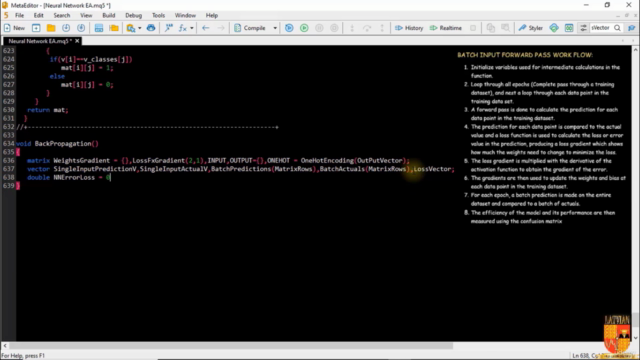Viewport: 640px width, 360px height.
Task: Start profiling on History
Action: (x=409, y=28)
